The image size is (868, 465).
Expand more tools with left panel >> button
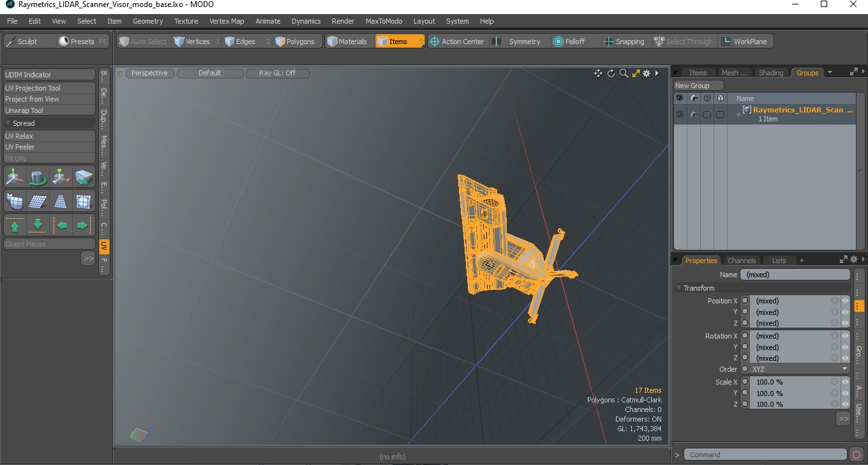88,258
